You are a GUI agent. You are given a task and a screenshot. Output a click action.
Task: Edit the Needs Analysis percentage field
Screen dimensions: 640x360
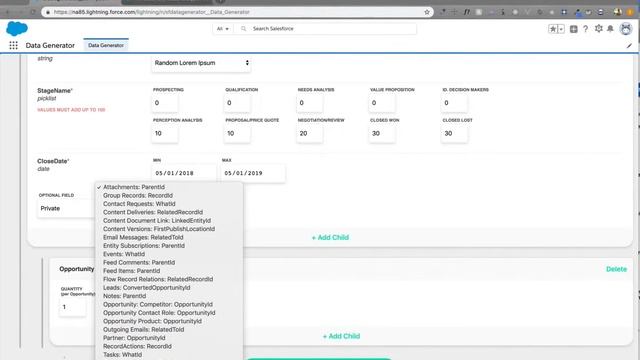point(309,103)
